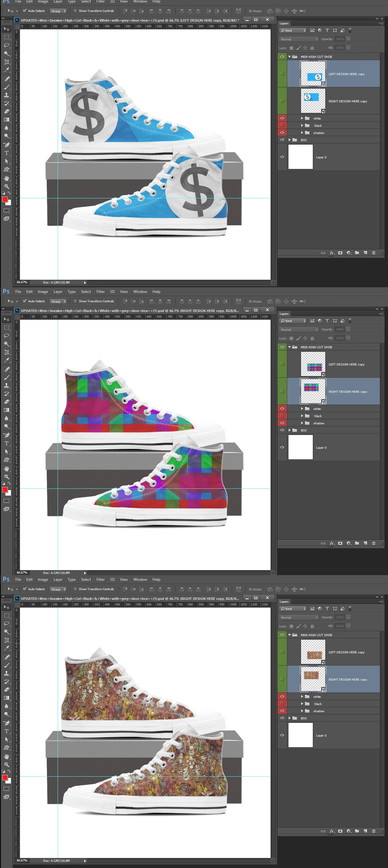Click the delete layer trash icon in dollar-sign shoe window

pyautogui.click(x=374, y=253)
